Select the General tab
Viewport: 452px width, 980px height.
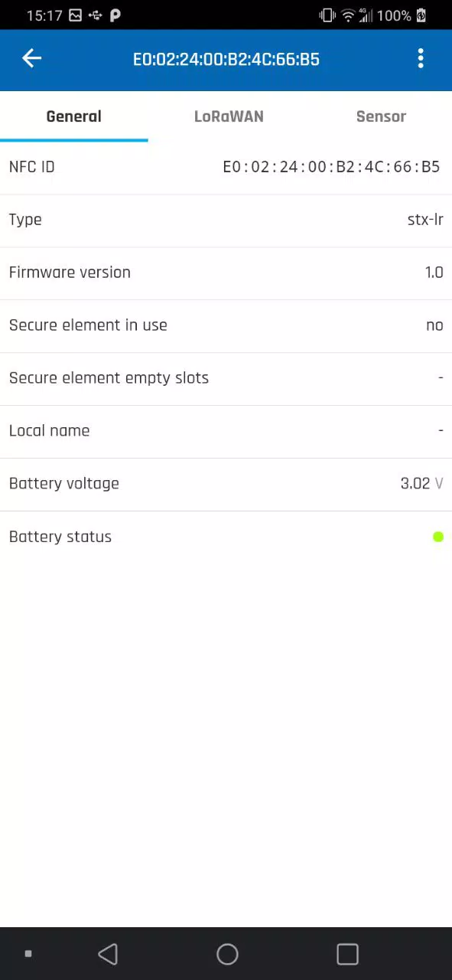coord(73,116)
